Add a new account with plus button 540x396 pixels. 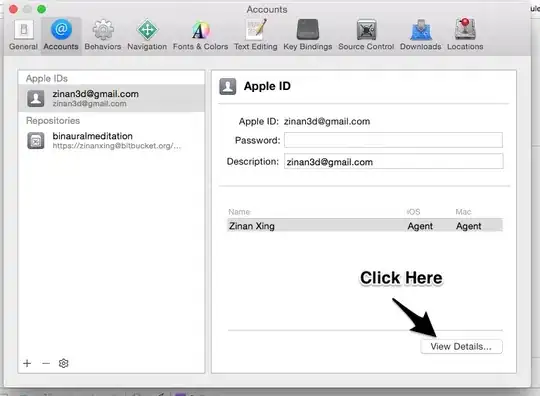(27, 363)
